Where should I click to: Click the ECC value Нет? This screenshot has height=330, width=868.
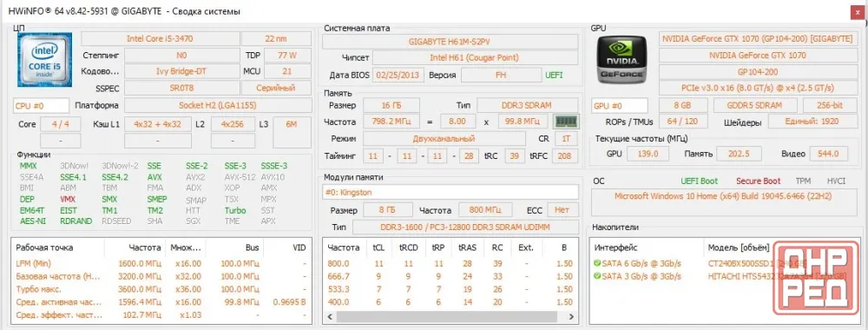[x=562, y=210]
